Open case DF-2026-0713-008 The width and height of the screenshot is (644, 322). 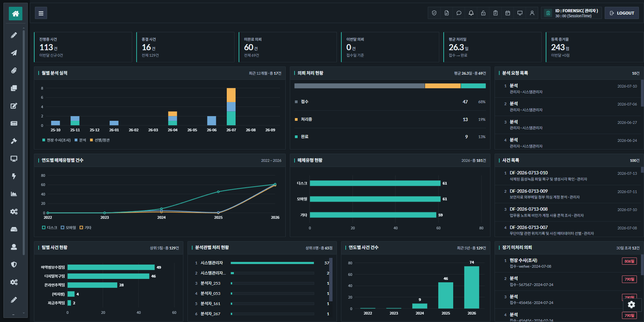(x=568, y=212)
